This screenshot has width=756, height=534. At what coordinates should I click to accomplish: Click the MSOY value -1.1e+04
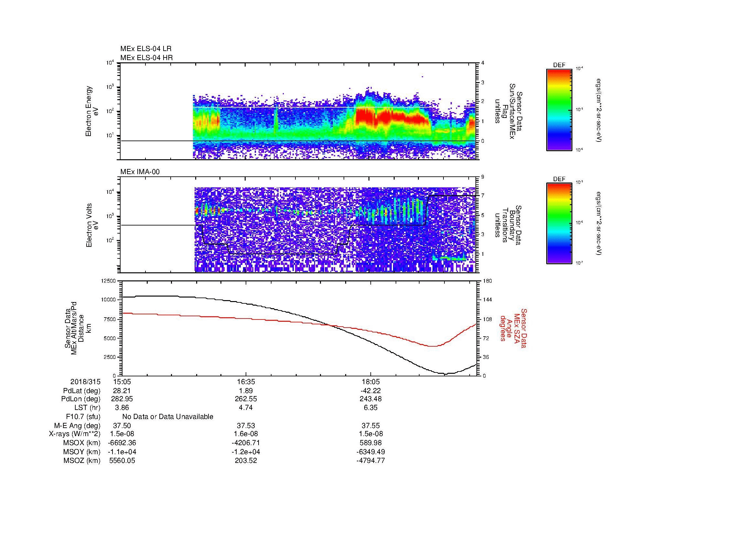click(122, 452)
